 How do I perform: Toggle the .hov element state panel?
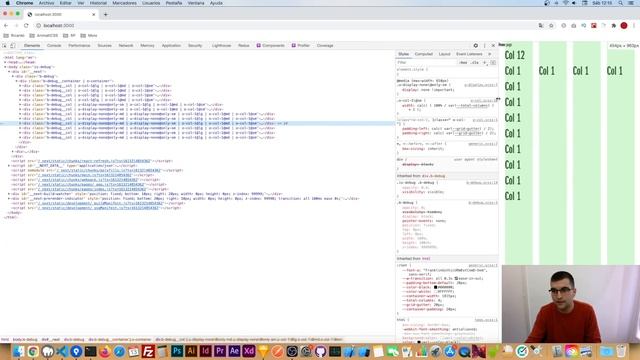click(463, 62)
